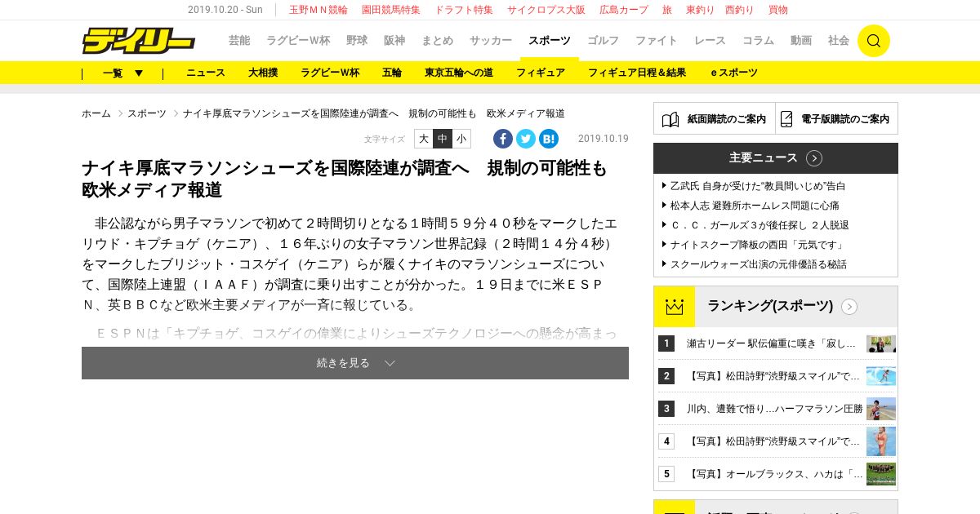Viewport: 980px width, 514px height.
Task: Open the ファイト section tab
Action: pos(657,40)
